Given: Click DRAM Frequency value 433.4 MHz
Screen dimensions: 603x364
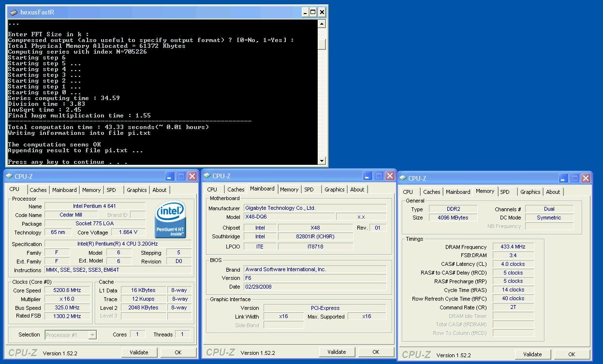Looking at the screenshot, I should [x=513, y=247].
